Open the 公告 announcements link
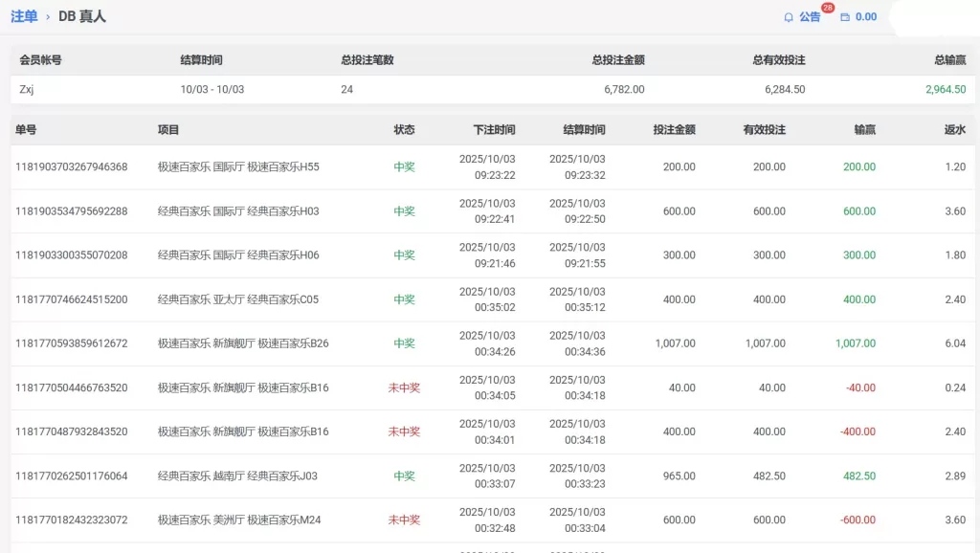This screenshot has width=980, height=553. (x=810, y=17)
